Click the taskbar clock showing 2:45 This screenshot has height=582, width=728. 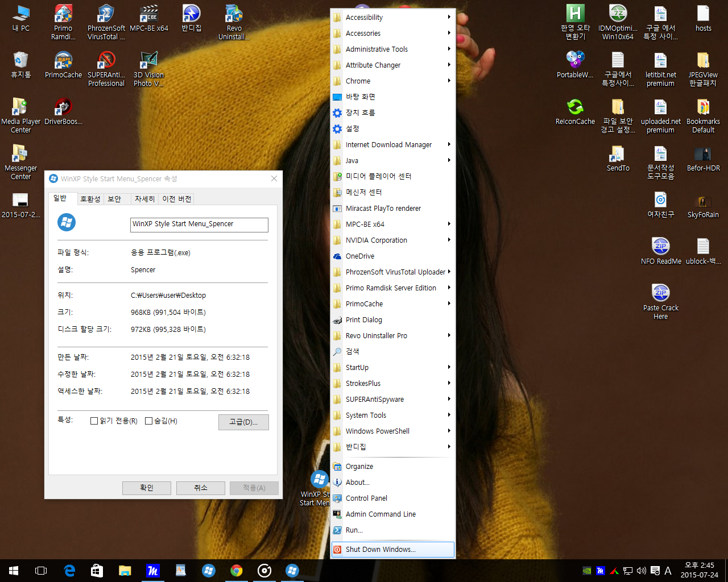click(700, 571)
